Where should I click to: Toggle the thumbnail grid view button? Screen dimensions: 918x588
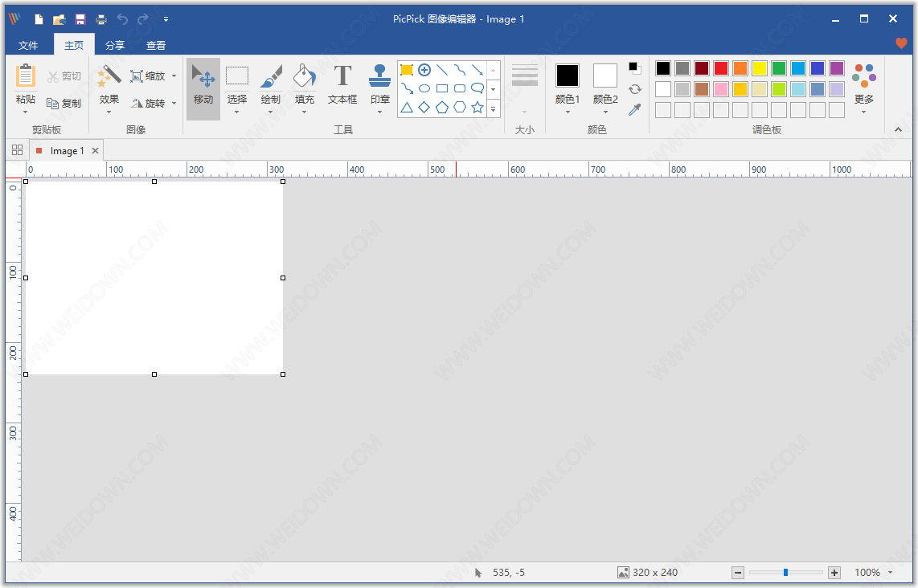tap(17, 150)
